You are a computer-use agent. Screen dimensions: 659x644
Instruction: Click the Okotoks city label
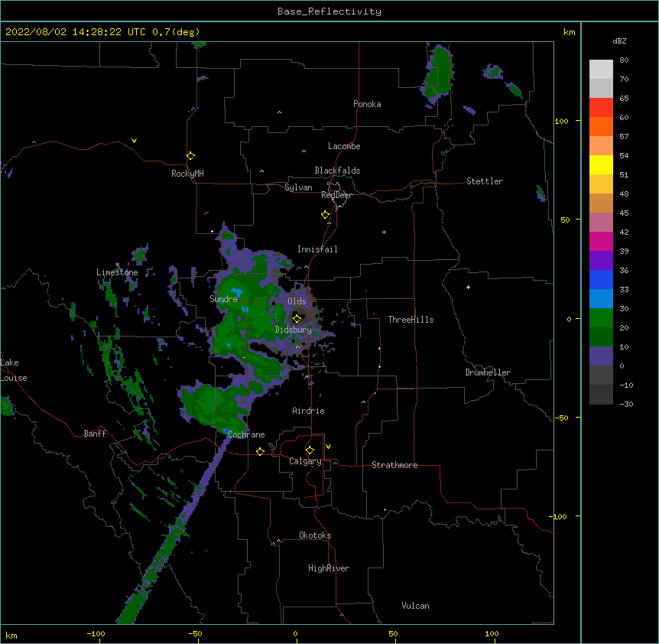click(x=315, y=535)
